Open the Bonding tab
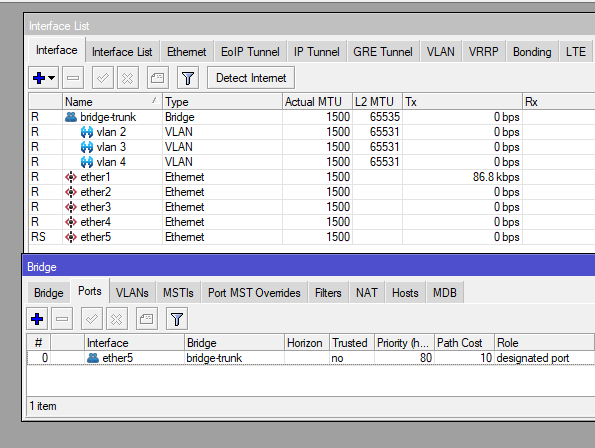This screenshot has width=595, height=448. [532, 52]
